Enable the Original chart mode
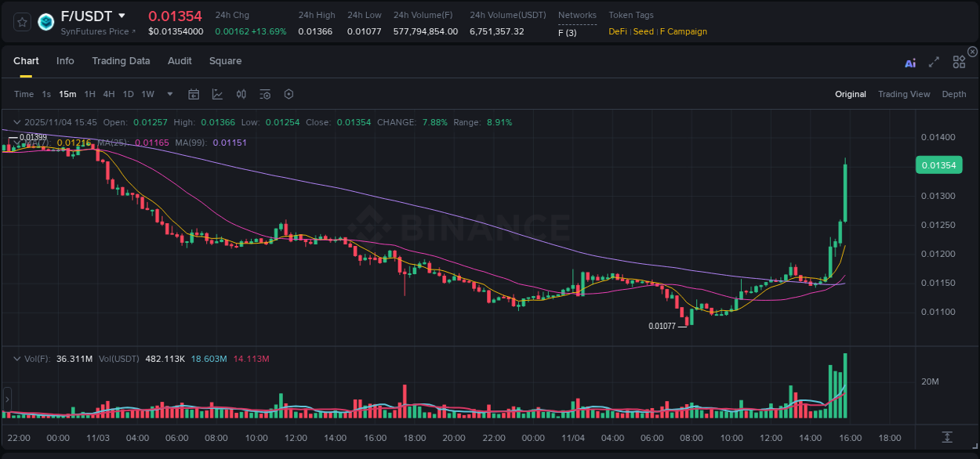980x459 pixels. click(851, 94)
